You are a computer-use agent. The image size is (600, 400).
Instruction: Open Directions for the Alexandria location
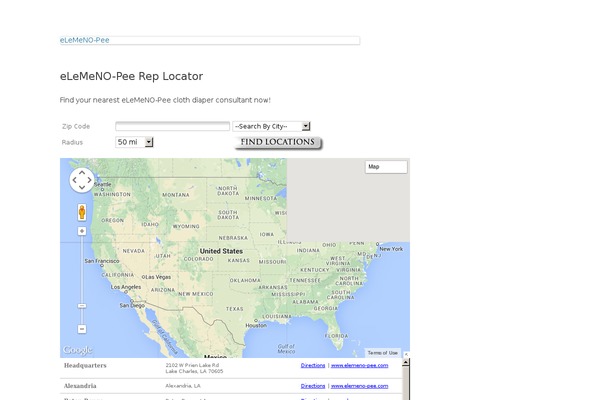313,385
